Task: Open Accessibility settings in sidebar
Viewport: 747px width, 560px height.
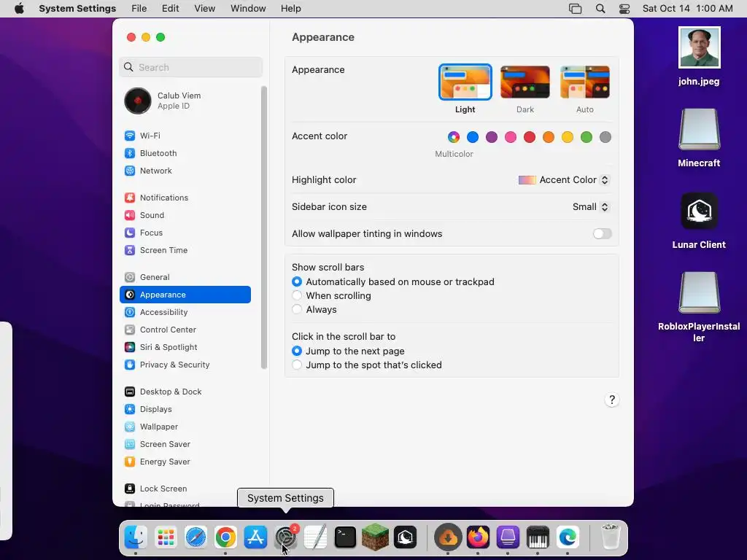Action: point(185,312)
